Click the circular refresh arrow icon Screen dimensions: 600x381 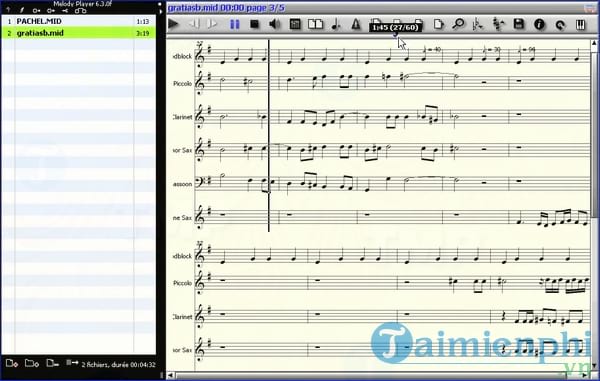pos(560,25)
